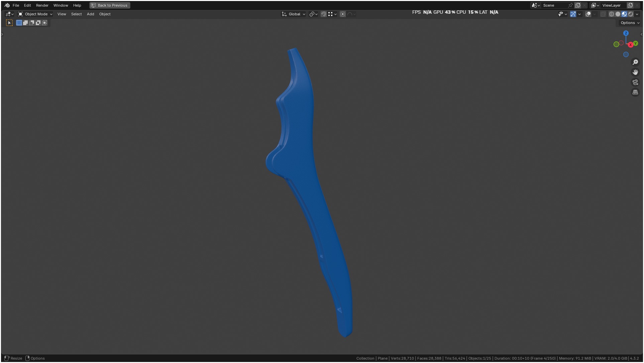Viewport: 644px width, 363px height.
Task: Choose the Subtract Selection mode icon
Action: tap(32, 23)
